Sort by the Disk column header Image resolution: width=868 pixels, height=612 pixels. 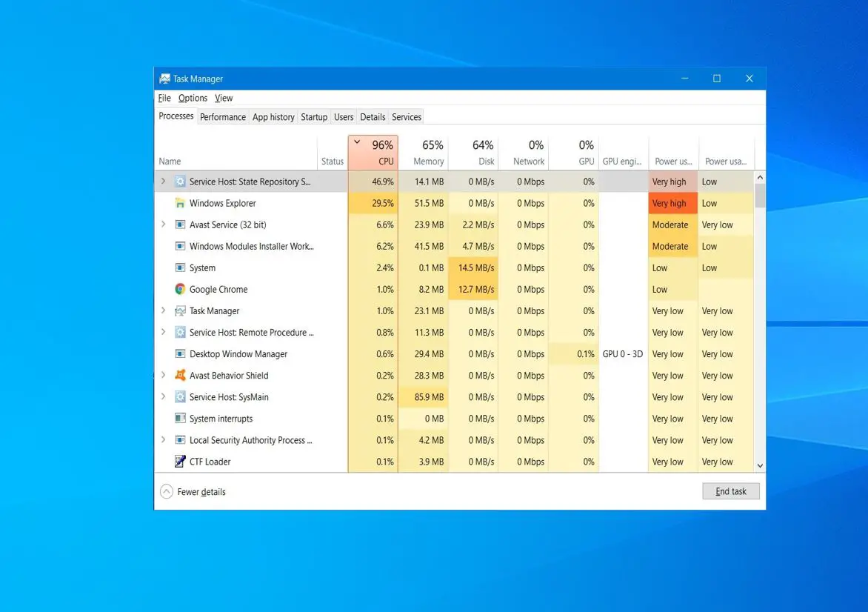click(x=474, y=153)
